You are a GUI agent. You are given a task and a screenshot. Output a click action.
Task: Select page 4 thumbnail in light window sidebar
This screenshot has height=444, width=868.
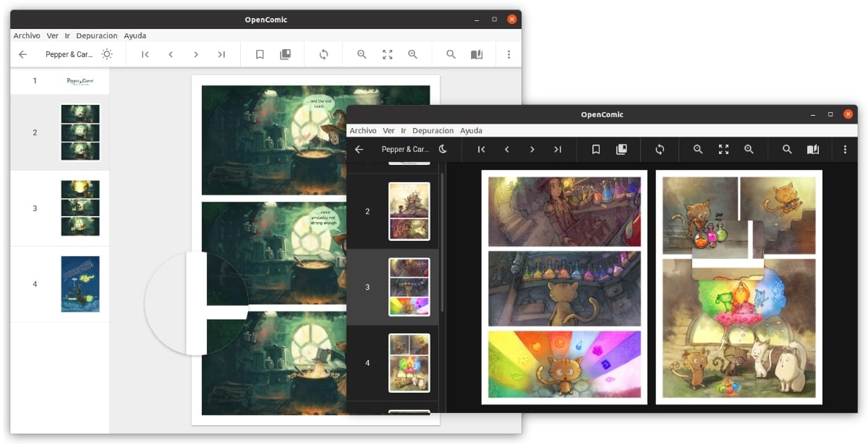[x=80, y=283]
